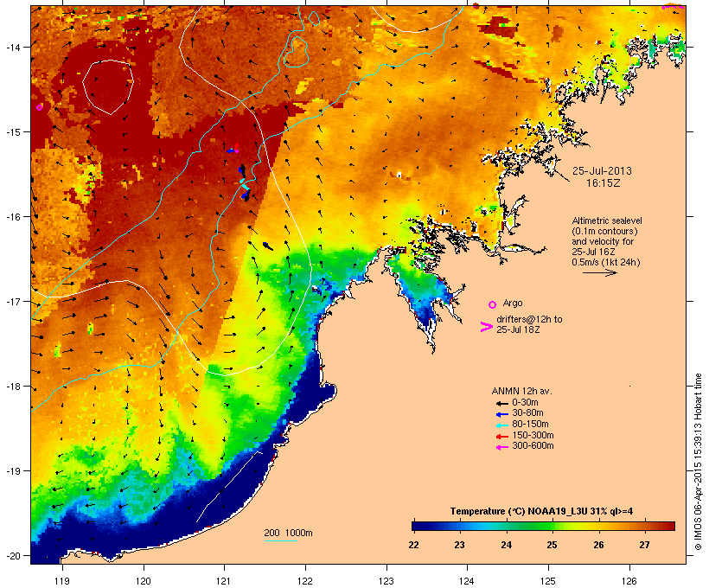The height and width of the screenshot is (588, 709).
Task: Click the 'drifters@12h to' legend text
Action: 529,319
